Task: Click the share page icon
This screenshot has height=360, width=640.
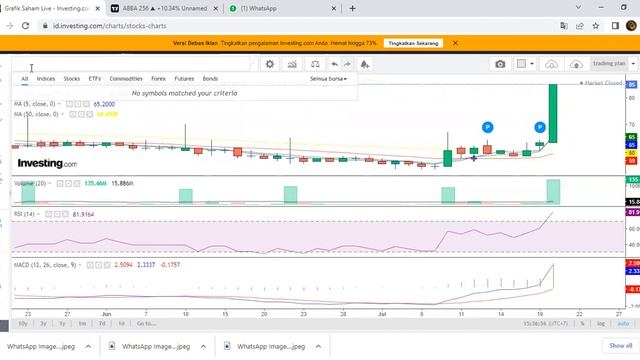Action: click(580, 26)
